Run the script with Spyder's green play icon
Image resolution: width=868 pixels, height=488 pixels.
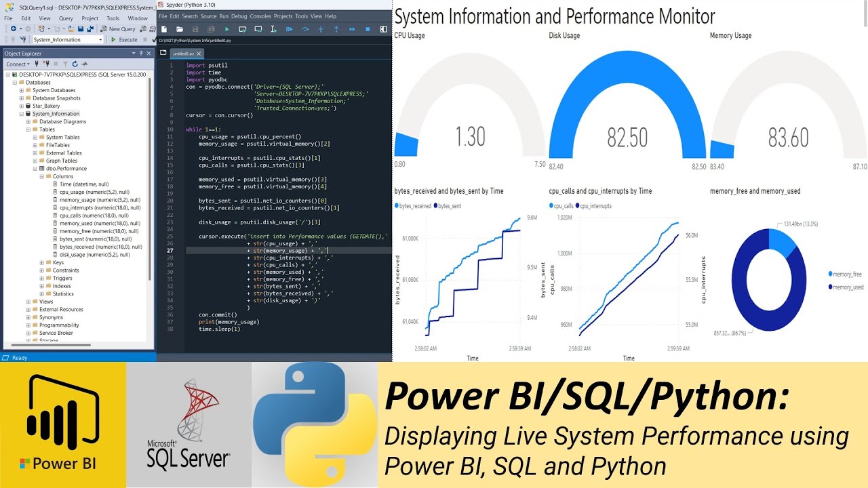point(226,29)
